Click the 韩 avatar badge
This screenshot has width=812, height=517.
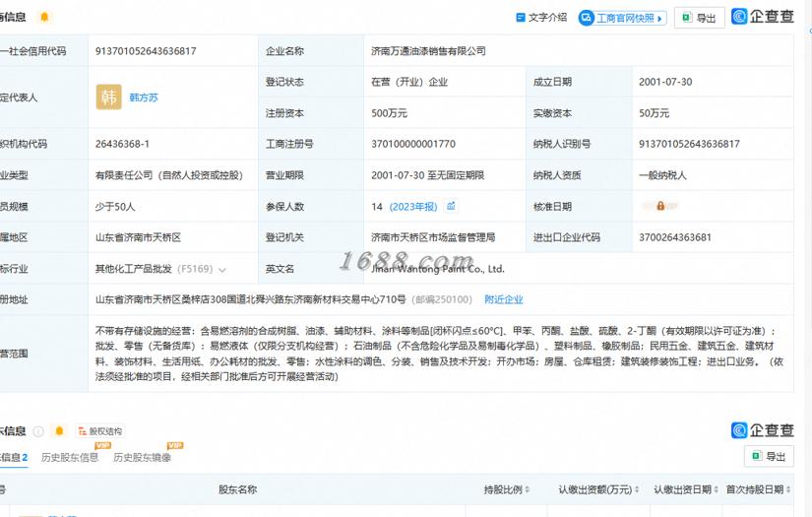point(108,97)
